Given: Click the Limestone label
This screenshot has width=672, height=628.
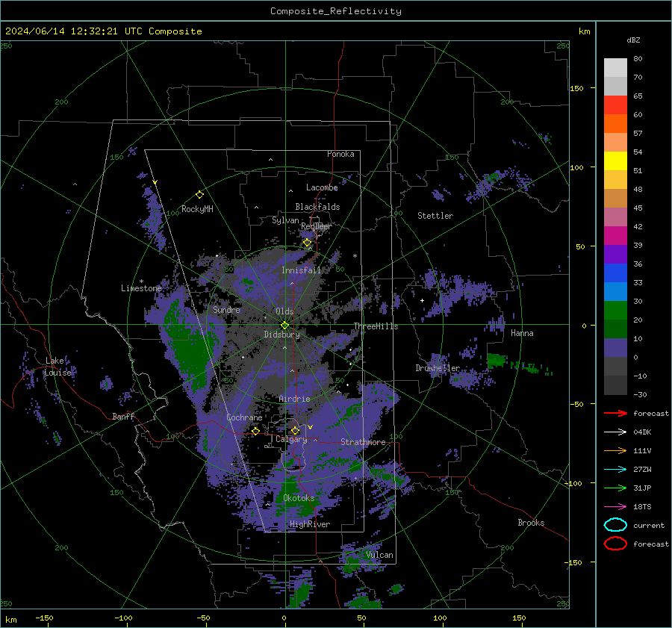Looking at the screenshot, I should 141,288.
